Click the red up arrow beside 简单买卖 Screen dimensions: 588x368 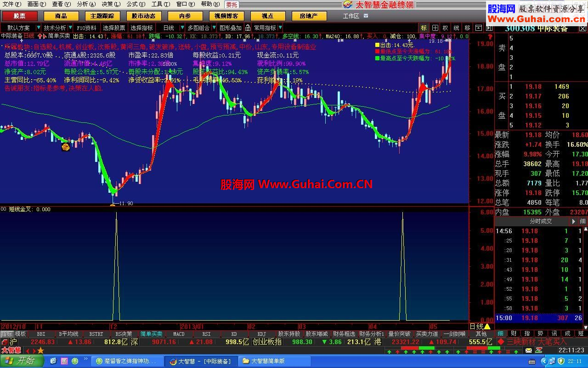(x=40, y=36)
